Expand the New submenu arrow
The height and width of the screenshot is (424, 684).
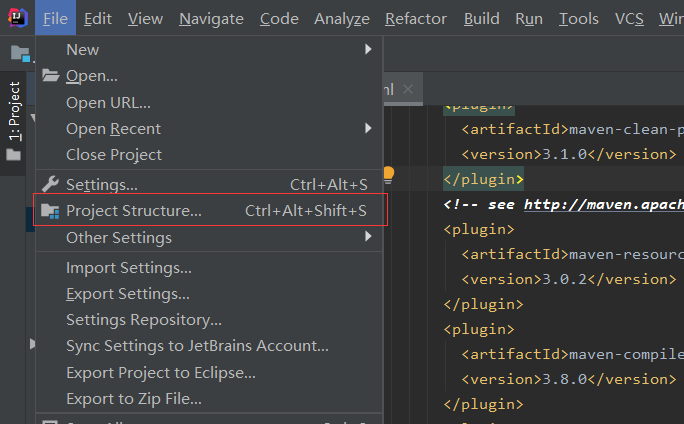coord(368,49)
